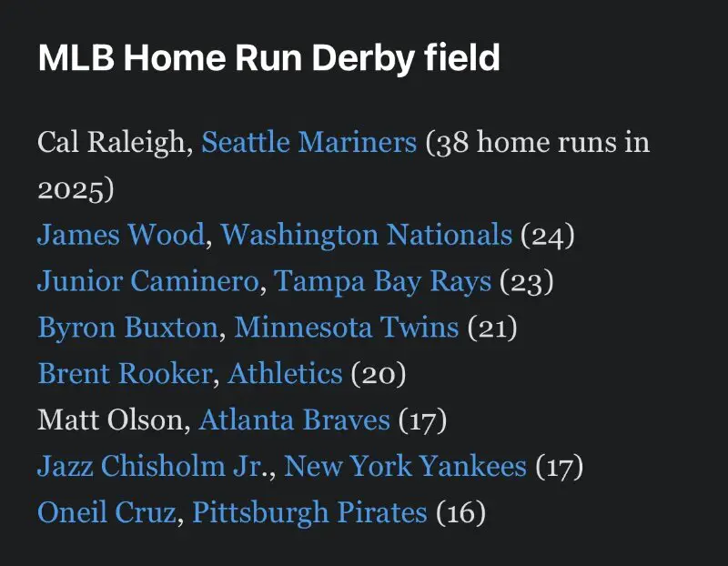The image size is (728, 566).
Task: Click the (24) count beside Washington Nationals
Action: coord(547,235)
